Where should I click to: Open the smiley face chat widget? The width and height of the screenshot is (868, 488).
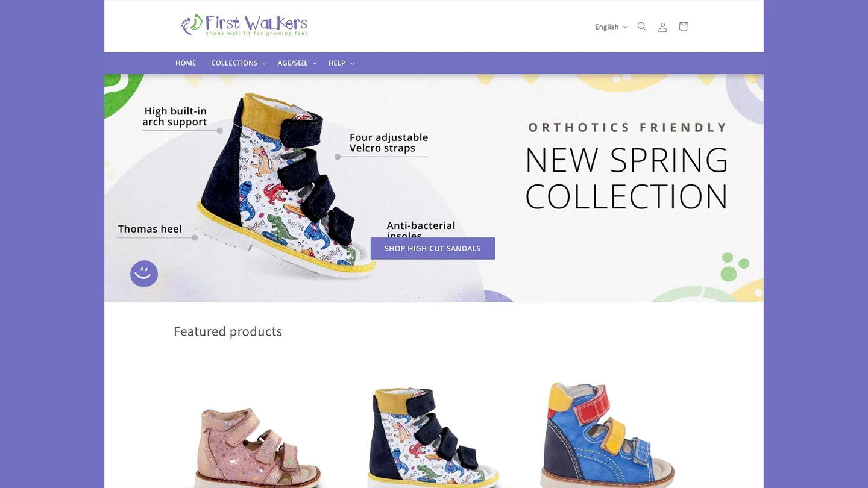[x=144, y=274]
